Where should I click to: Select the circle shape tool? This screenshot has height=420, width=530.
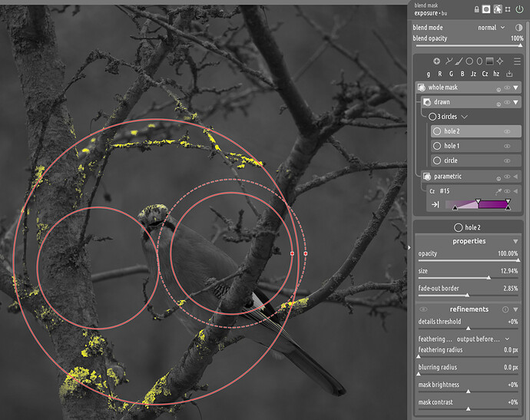click(x=469, y=61)
